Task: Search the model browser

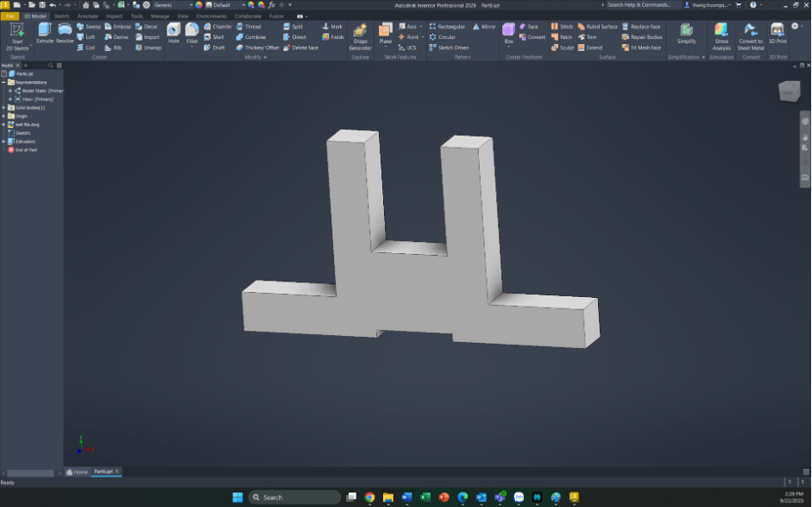Action: tap(51, 66)
